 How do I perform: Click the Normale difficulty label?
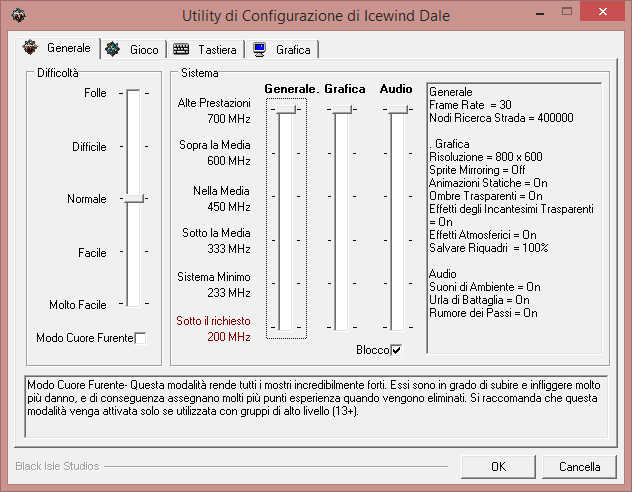(87, 199)
